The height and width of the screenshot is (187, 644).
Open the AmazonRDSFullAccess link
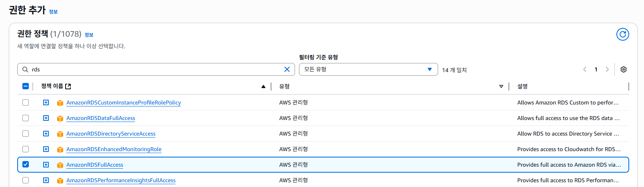(x=95, y=165)
